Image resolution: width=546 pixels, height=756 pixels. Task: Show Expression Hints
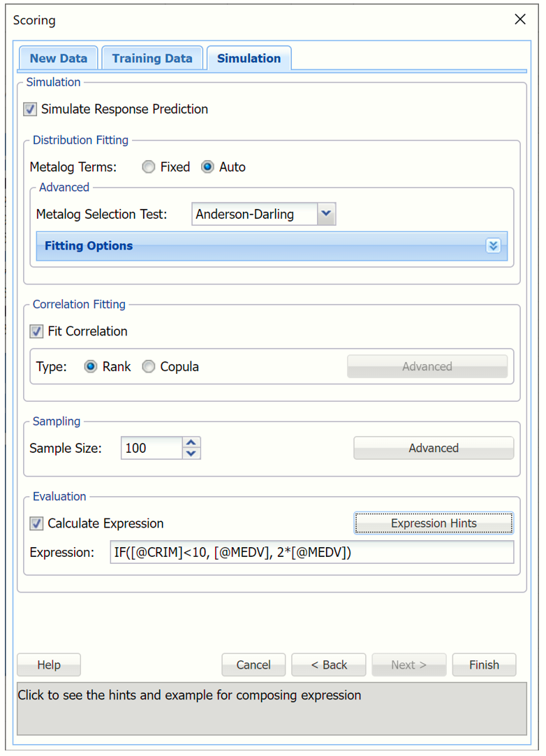tap(433, 523)
